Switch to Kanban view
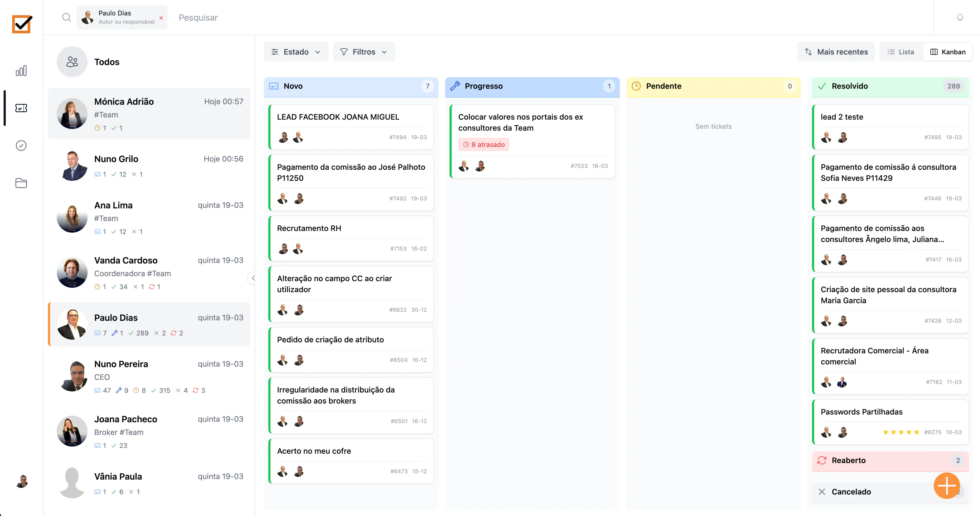 pyautogui.click(x=947, y=52)
